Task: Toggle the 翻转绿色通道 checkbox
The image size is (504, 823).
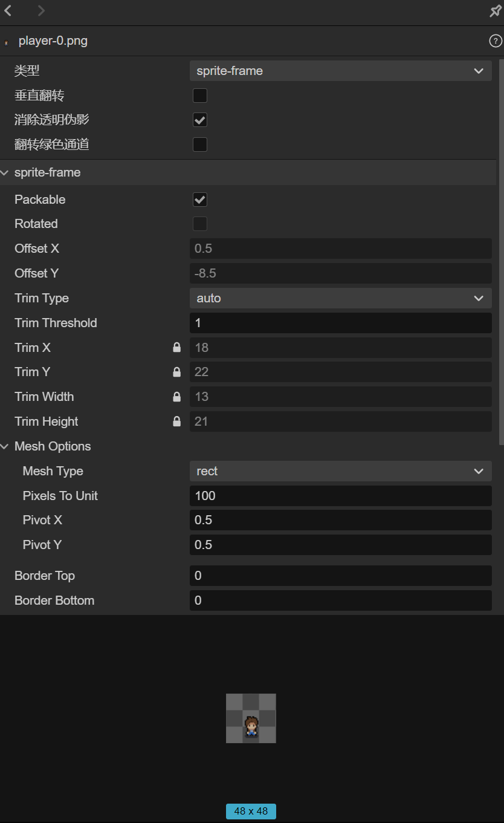Action: 200,145
